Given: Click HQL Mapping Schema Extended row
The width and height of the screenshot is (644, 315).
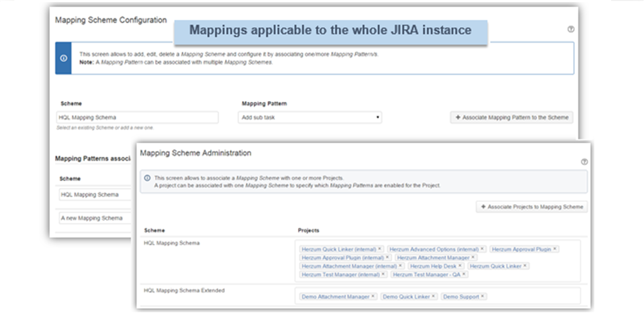Looking at the screenshot, I should pyautogui.click(x=184, y=290).
